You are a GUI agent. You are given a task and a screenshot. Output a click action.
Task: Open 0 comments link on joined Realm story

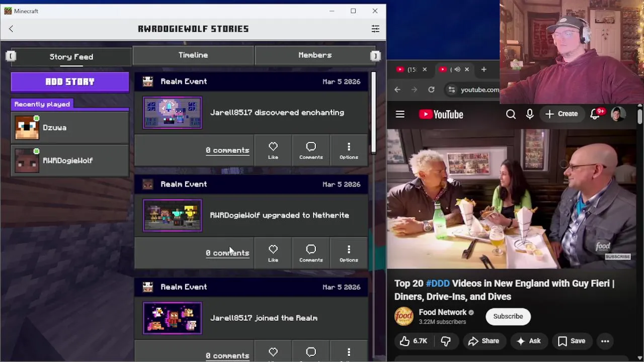227,355
